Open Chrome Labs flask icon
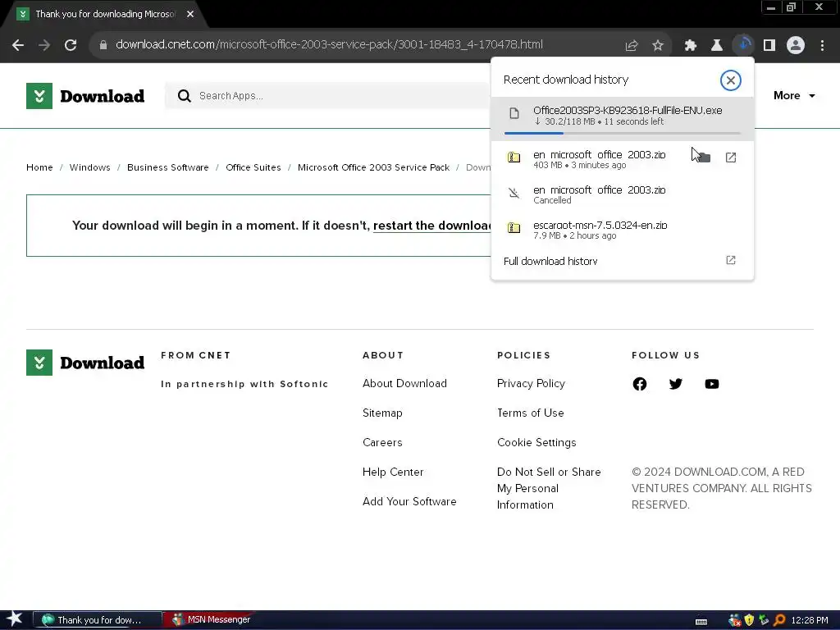 (x=717, y=46)
